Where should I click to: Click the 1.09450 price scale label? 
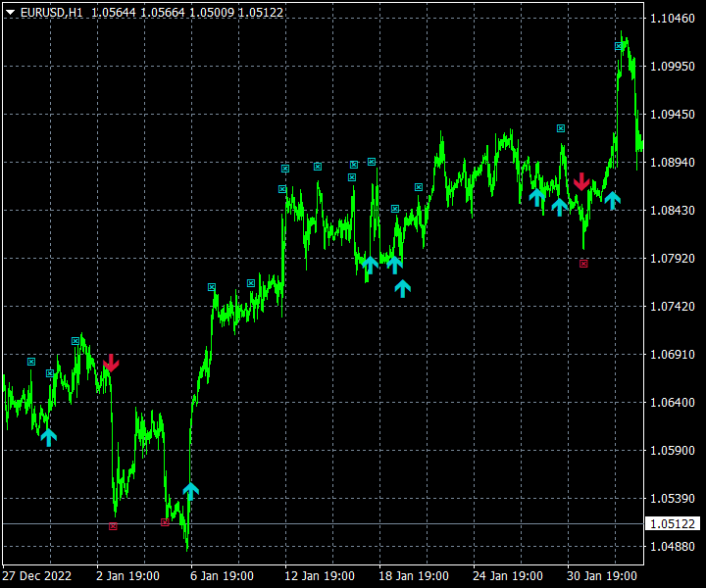673,115
